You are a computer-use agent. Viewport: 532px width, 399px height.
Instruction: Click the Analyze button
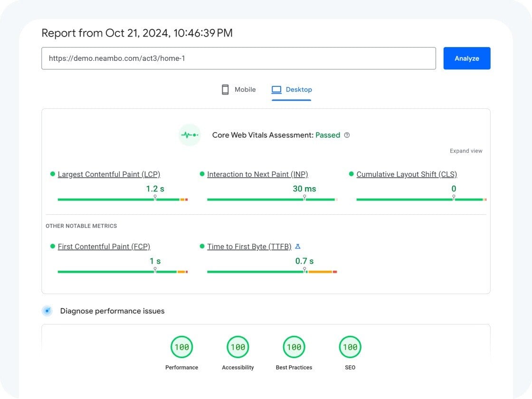coord(466,58)
